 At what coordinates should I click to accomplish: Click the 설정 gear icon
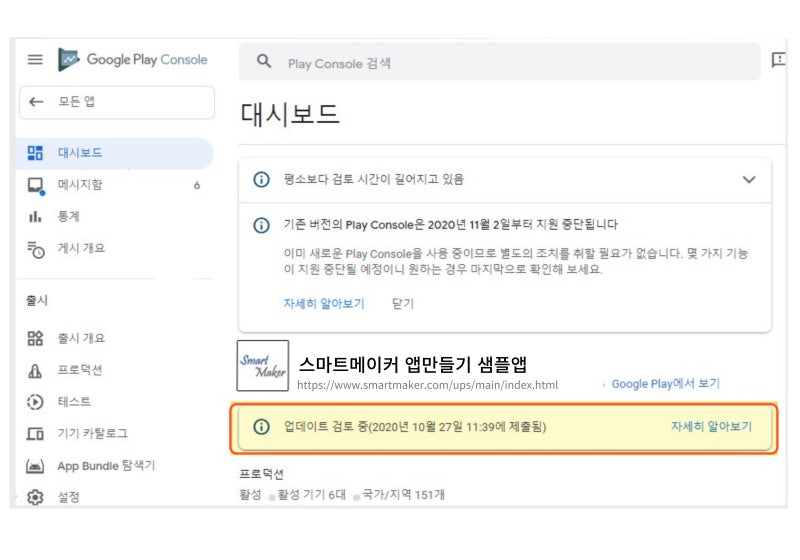[x=35, y=497]
